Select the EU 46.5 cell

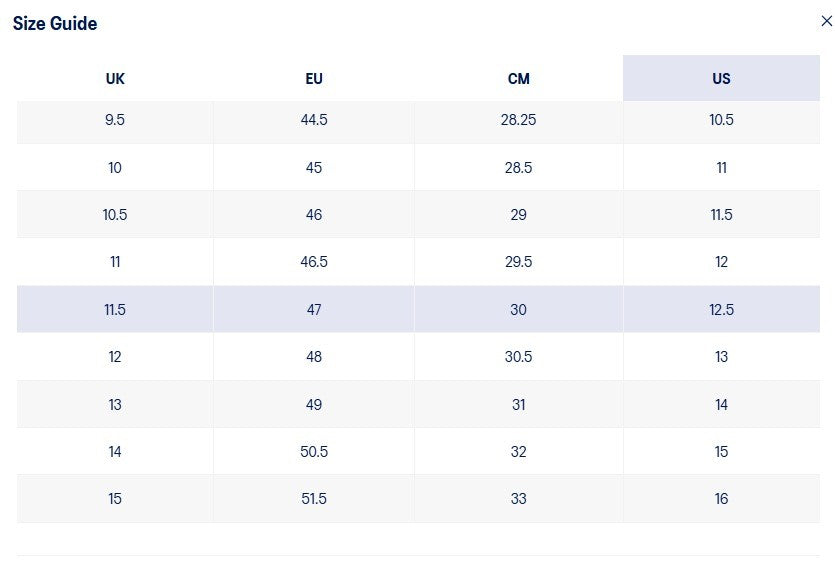point(314,262)
